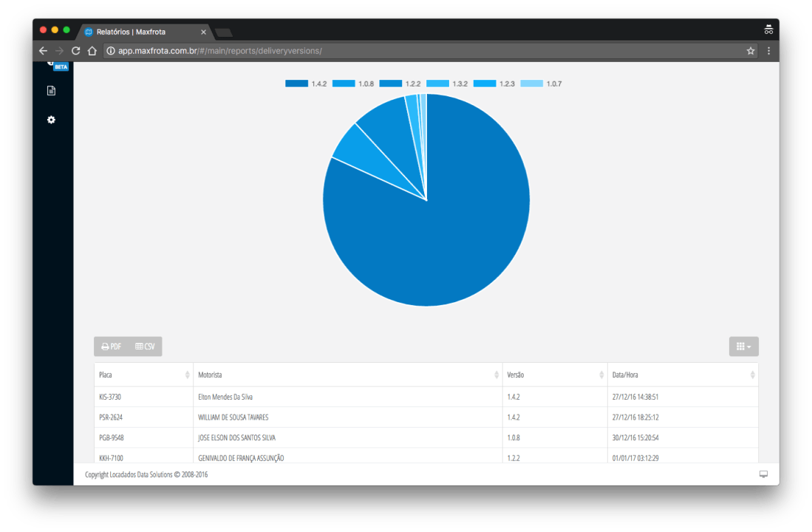Open the column visibility grid dropdown
The height and width of the screenshot is (532, 812).
[743, 347]
